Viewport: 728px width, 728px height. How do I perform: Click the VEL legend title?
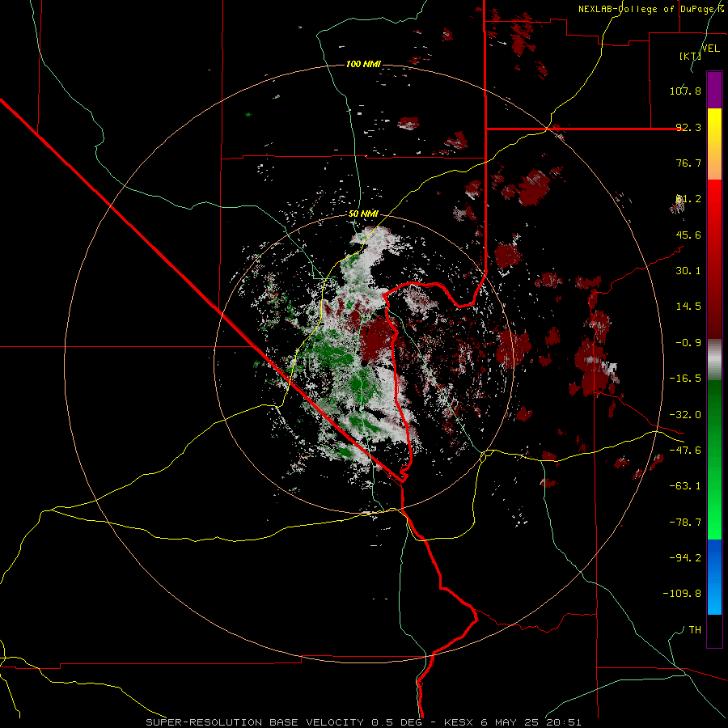tap(711, 49)
